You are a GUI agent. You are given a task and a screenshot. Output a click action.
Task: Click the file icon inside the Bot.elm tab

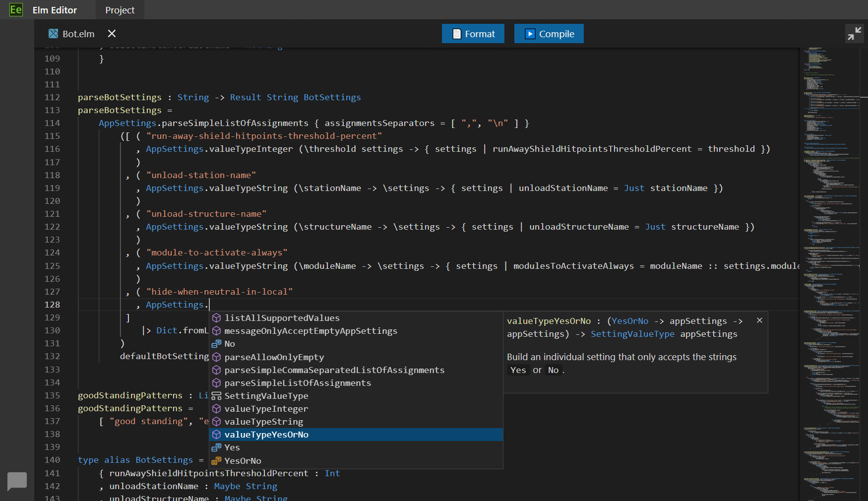[x=53, y=33]
